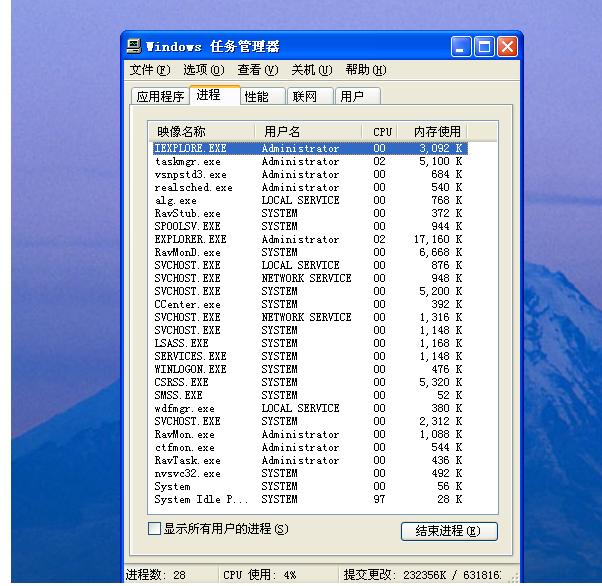Select the SERVICES.EXE process row
Image resolution: width=602 pixels, height=586 pixels.
tap(310, 356)
